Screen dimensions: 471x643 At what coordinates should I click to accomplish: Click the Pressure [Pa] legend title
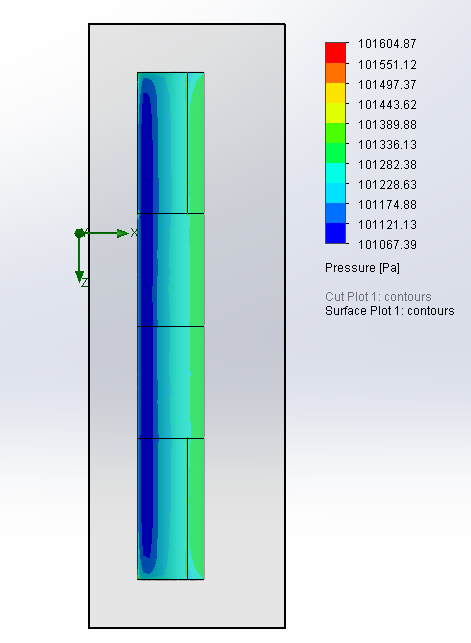[362, 268]
